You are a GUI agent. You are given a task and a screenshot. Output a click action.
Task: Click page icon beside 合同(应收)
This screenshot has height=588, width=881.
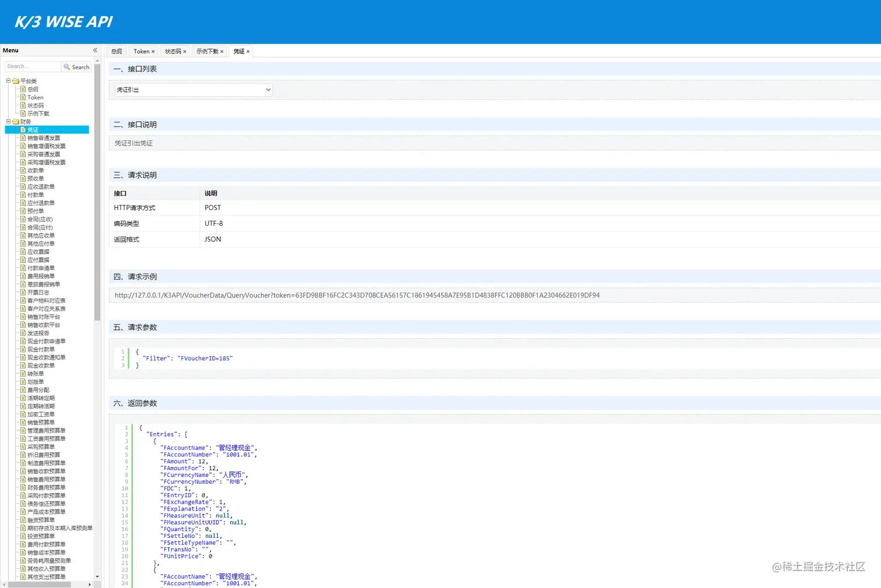(23, 219)
